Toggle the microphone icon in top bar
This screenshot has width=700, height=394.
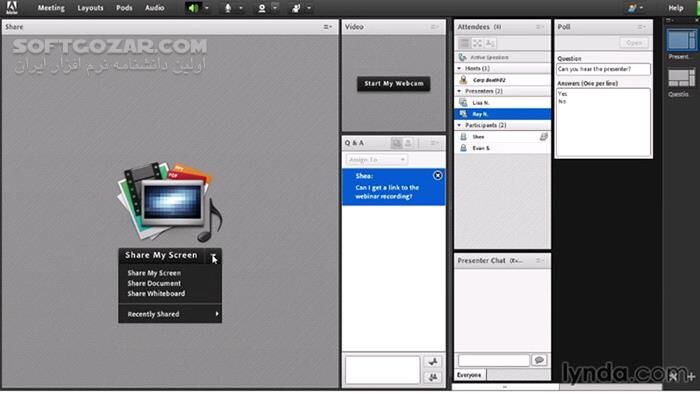pos(228,8)
